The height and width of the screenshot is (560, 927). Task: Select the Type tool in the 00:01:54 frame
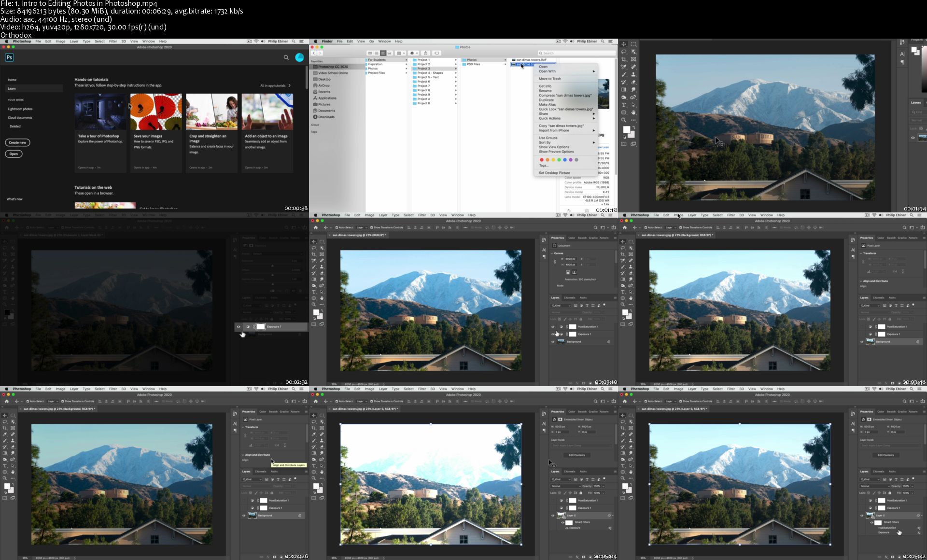[x=624, y=105]
